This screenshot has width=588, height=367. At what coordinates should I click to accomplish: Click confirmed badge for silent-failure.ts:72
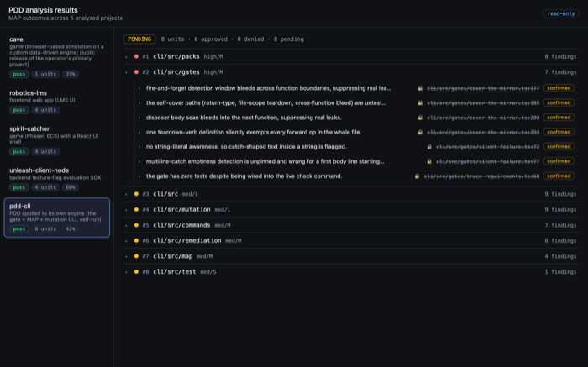[559, 147]
